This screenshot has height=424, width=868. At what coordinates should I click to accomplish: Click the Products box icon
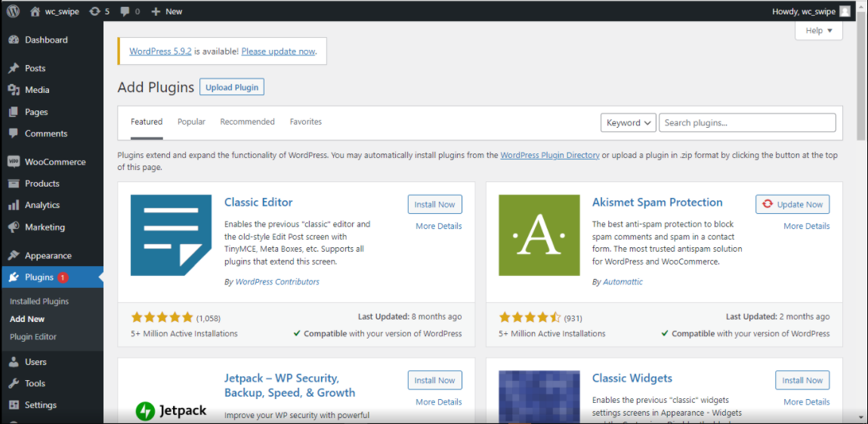[14, 183]
